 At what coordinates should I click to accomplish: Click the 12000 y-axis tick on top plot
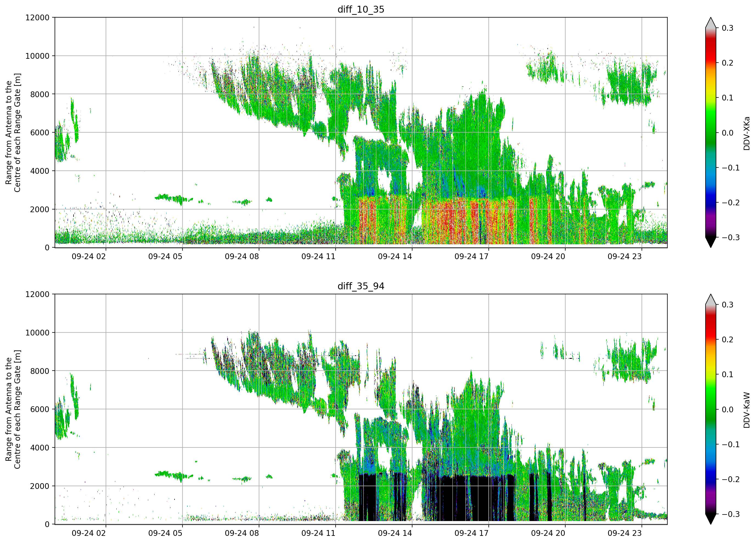(x=37, y=18)
